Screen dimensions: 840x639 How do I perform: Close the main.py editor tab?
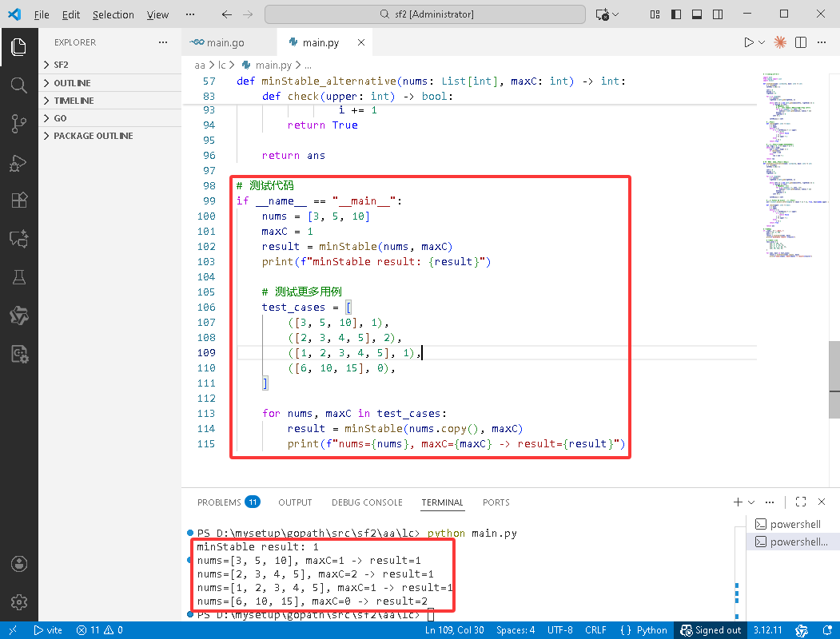(x=361, y=42)
